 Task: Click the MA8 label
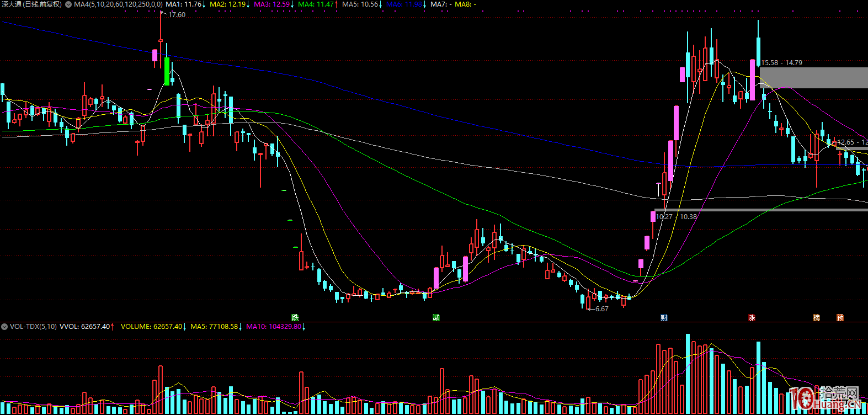click(465, 4)
